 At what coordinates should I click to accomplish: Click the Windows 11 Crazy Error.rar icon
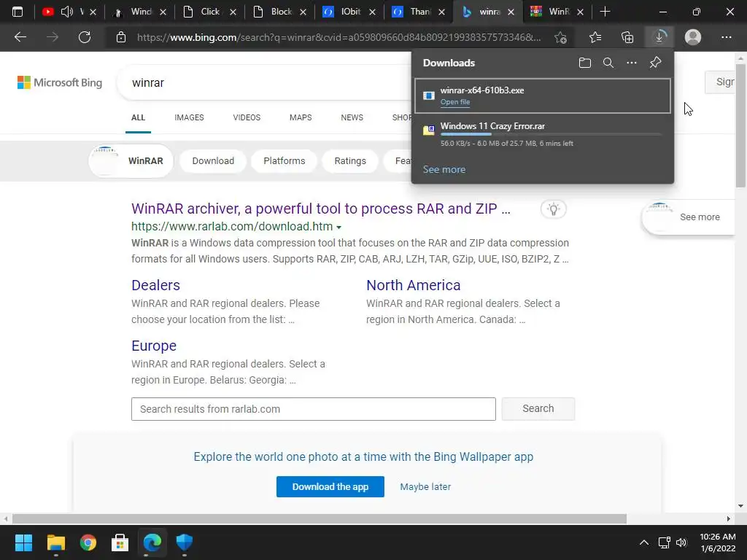429,130
